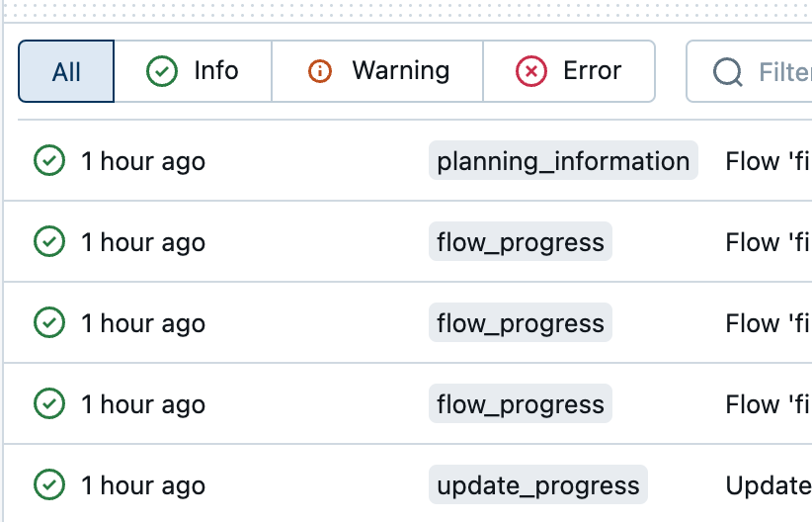The image size is (812, 522).
Task: Click the magnifier icon in filter field
Action: coord(728,72)
